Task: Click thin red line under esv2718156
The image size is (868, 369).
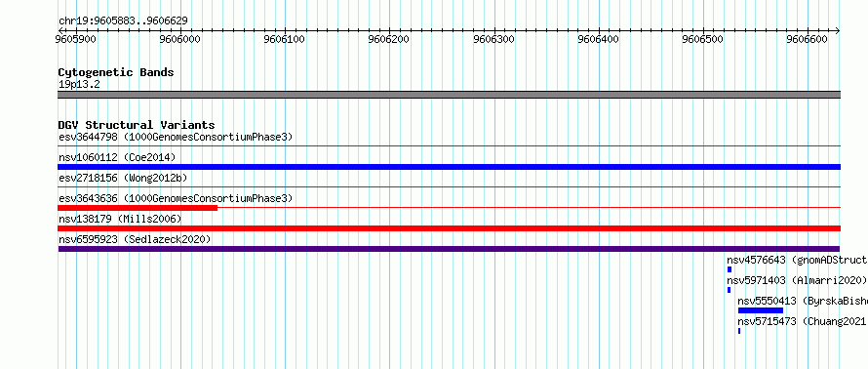Action: [449, 186]
